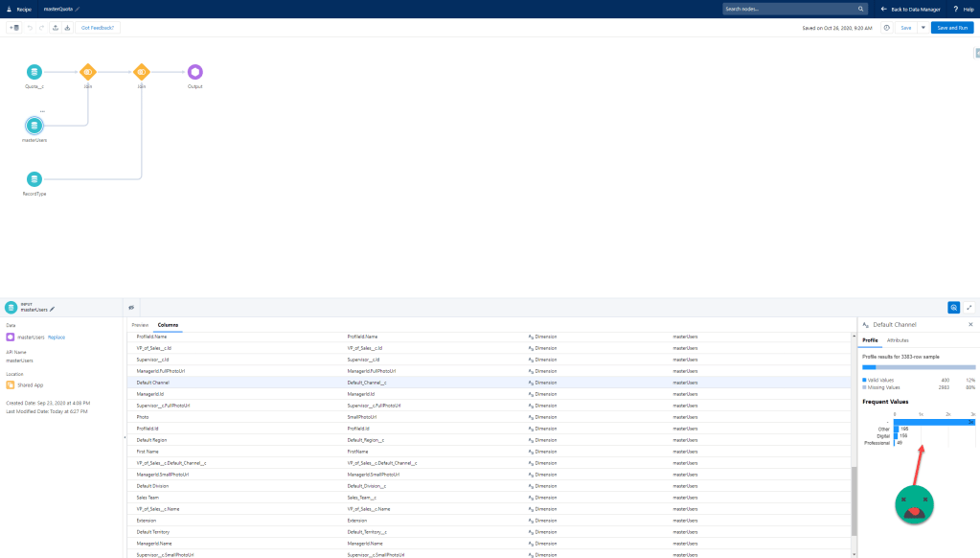
Task: Select the Quota__c input node
Action: (34, 72)
